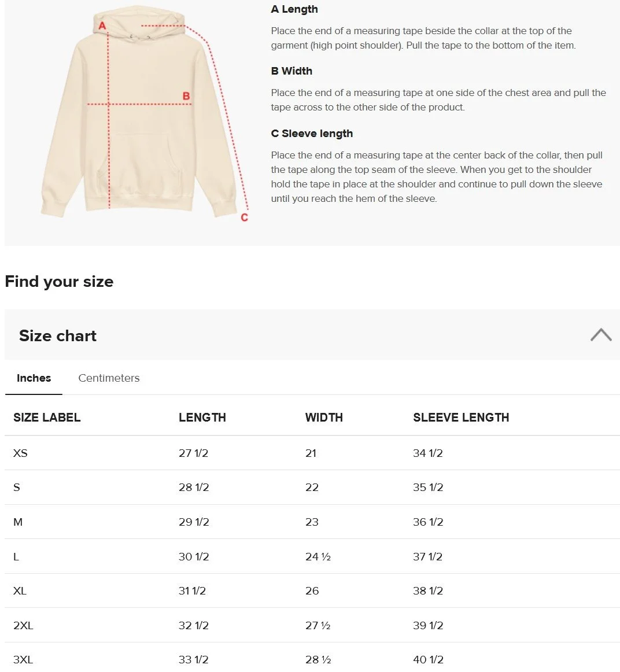Select the 2XL size row label

[x=23, y=626]
